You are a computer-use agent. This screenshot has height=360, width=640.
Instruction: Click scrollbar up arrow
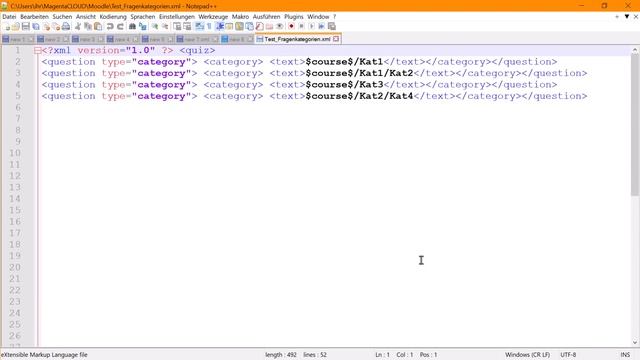click(x=635, y=50)
